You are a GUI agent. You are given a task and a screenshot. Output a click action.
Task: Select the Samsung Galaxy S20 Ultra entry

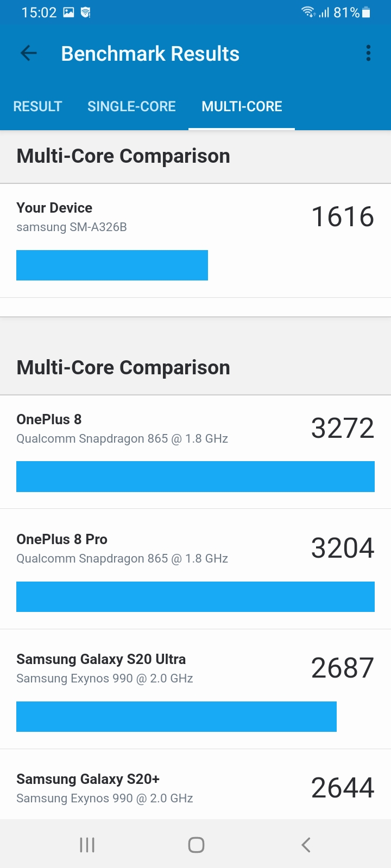[195, 668]
